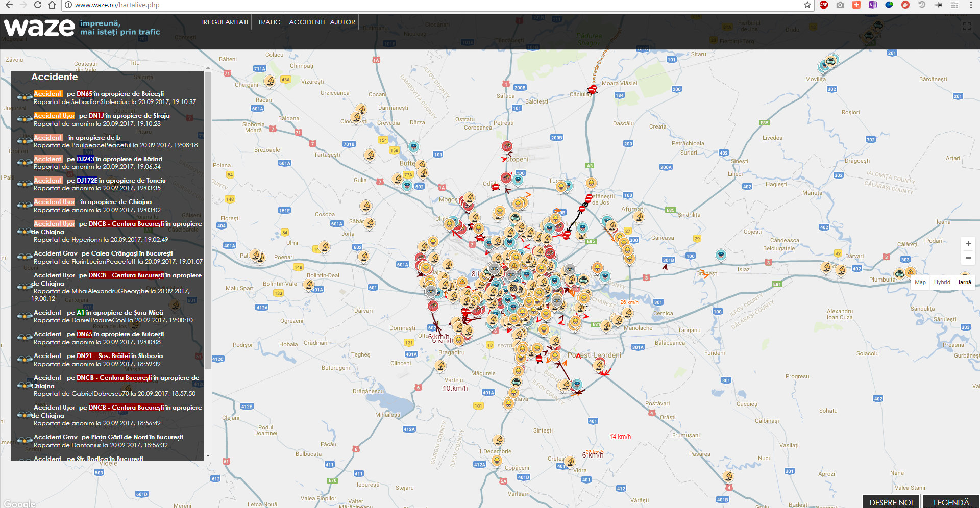
Task: Toggle fullscreen map view icon
Action: click(x=967, y=27)
